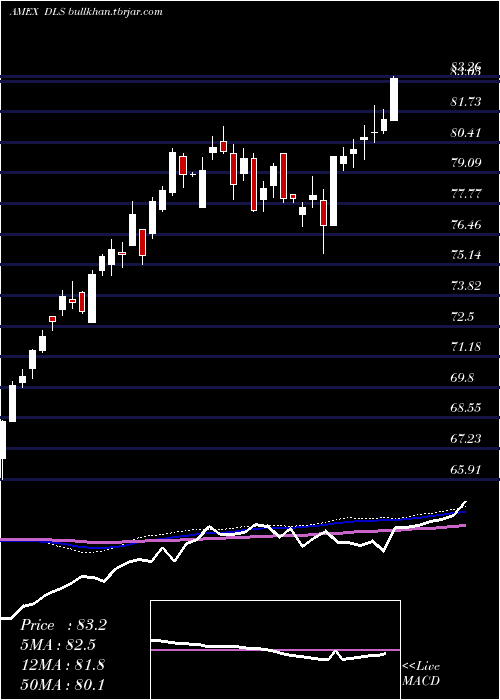Click the 81.73 price axis label
The height and width of the screenshot is (700, 500).
(x=466, y=102)
